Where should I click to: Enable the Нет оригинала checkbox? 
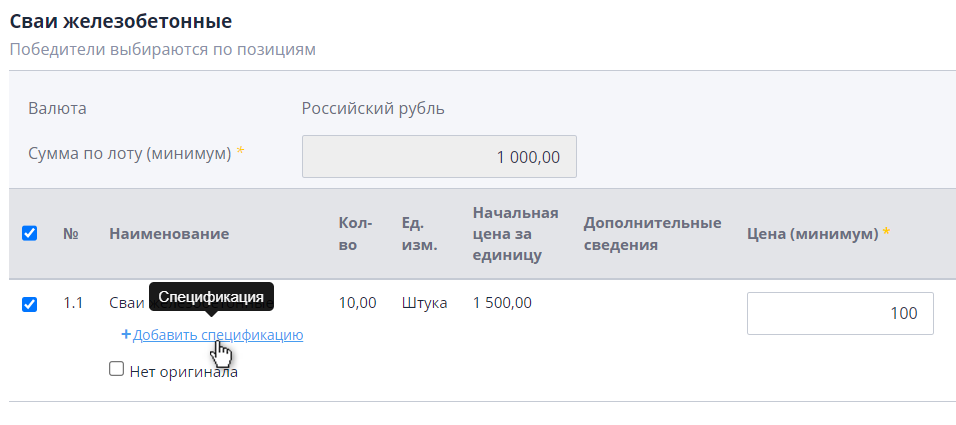tap(117, 370)
